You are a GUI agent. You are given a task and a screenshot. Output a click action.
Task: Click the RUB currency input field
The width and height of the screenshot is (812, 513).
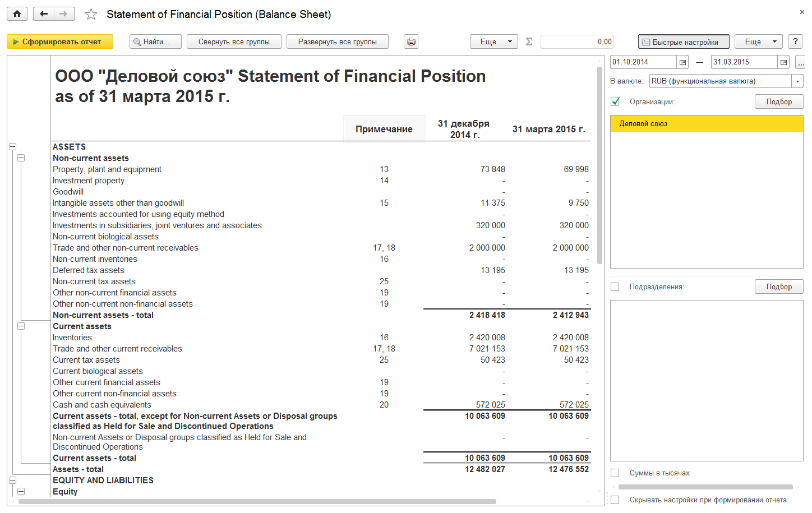721,81
